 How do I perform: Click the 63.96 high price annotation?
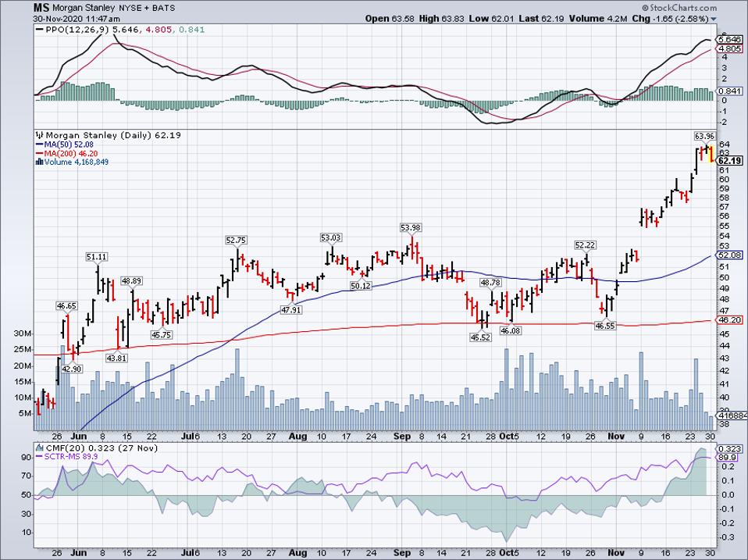[704, 137]
